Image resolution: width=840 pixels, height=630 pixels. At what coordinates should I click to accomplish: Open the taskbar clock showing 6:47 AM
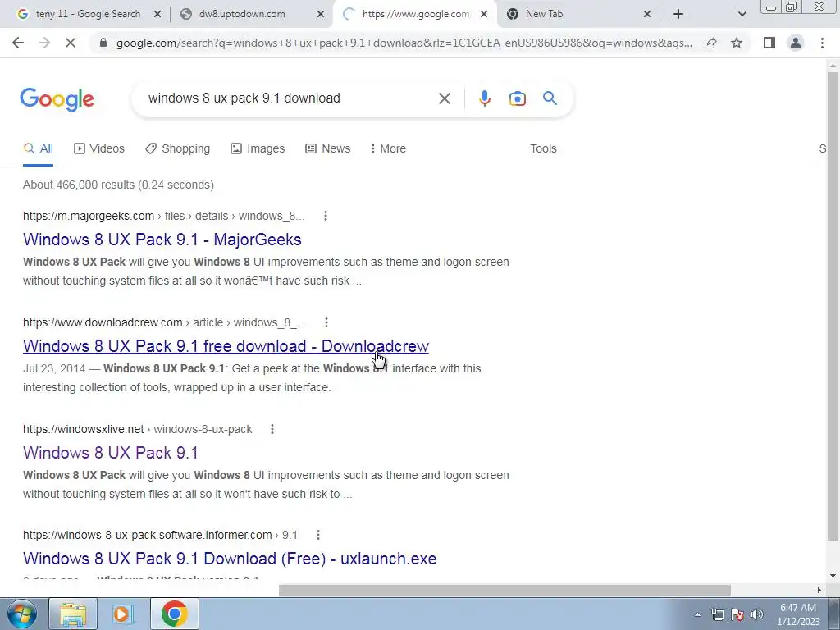(x=798, y=614)
